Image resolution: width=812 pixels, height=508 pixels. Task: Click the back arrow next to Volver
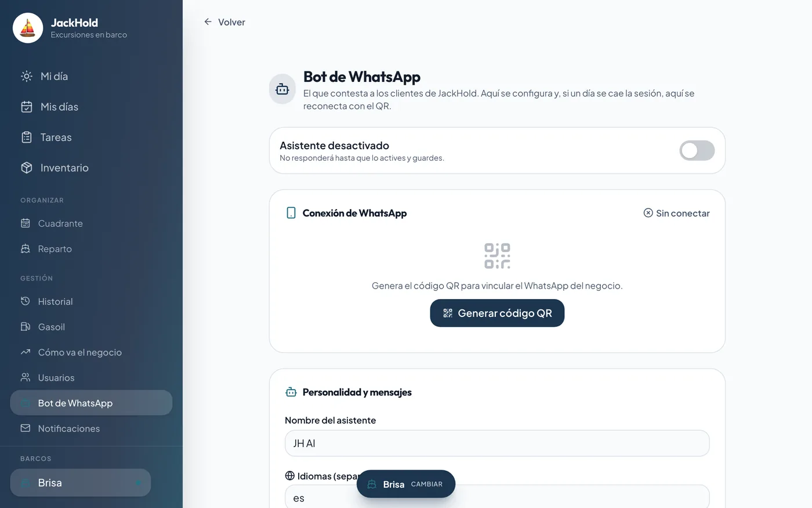[x=208, y=21]
